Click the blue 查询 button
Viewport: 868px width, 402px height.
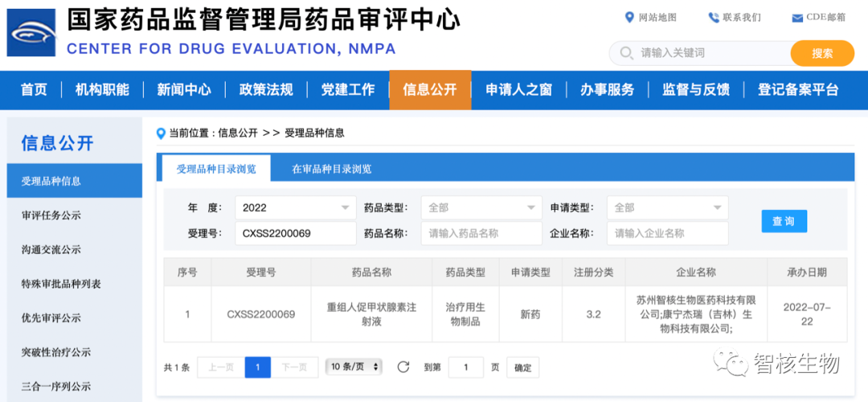click(784, 221)
